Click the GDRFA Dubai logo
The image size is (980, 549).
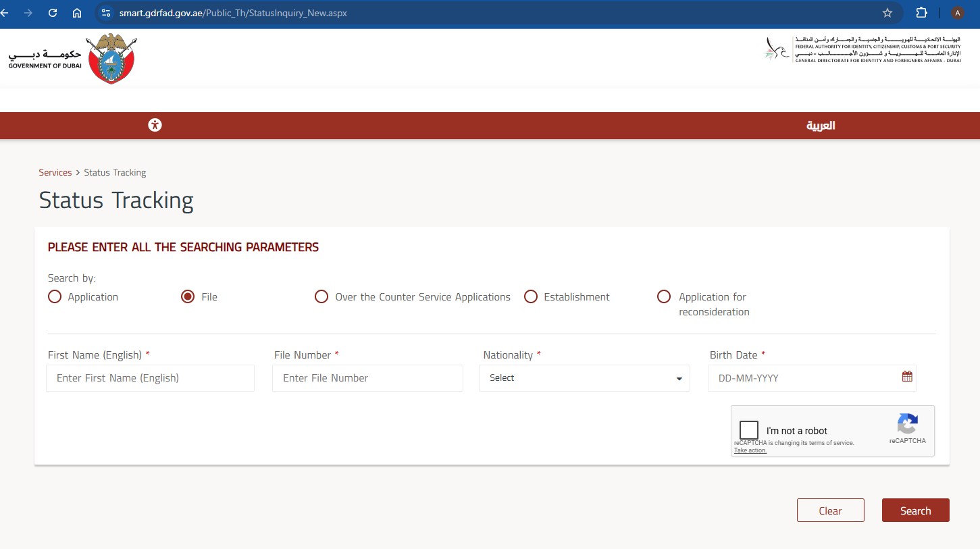[862, 49]
